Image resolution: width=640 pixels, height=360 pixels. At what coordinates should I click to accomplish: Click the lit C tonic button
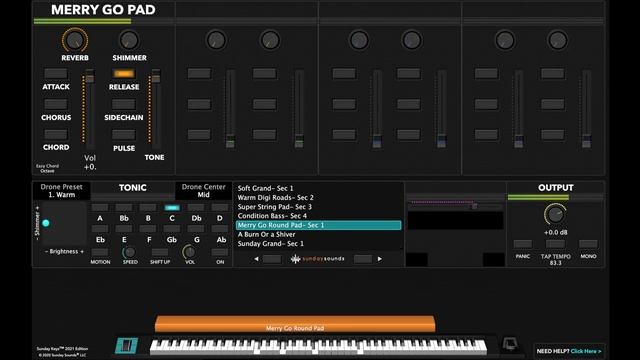172,208
